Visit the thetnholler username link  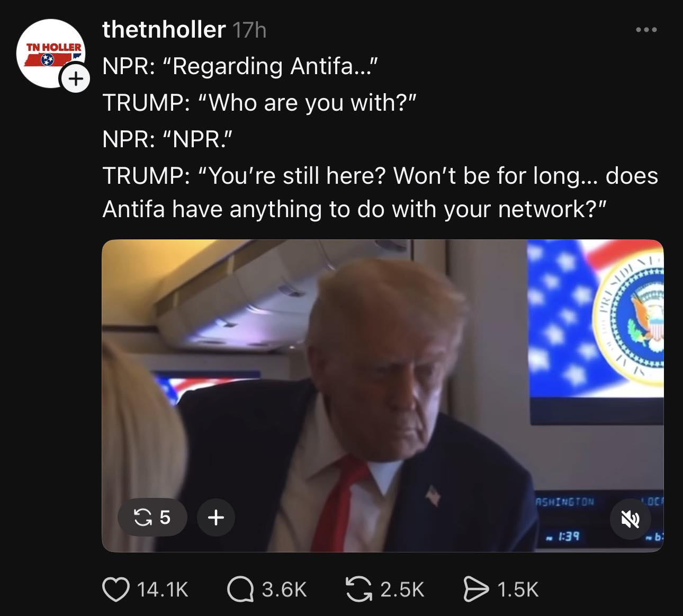click(164, 30)
